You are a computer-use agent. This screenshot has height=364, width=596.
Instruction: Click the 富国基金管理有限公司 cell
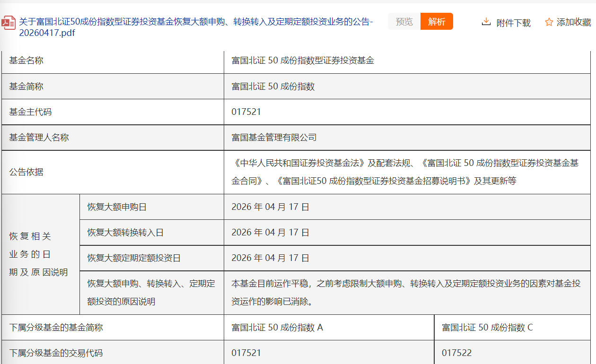274,138
